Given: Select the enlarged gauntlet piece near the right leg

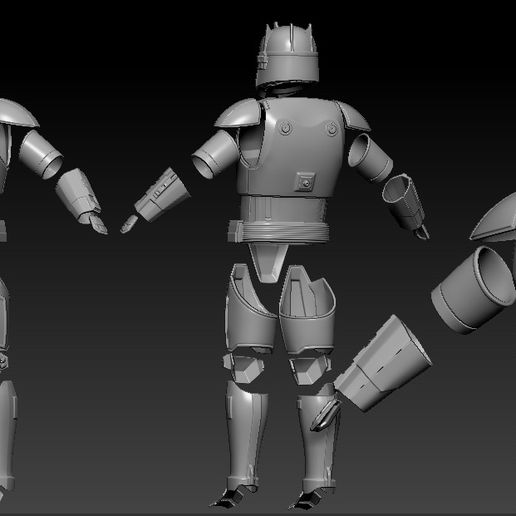Looking at the screenshot, I should (x=382, y=364).
